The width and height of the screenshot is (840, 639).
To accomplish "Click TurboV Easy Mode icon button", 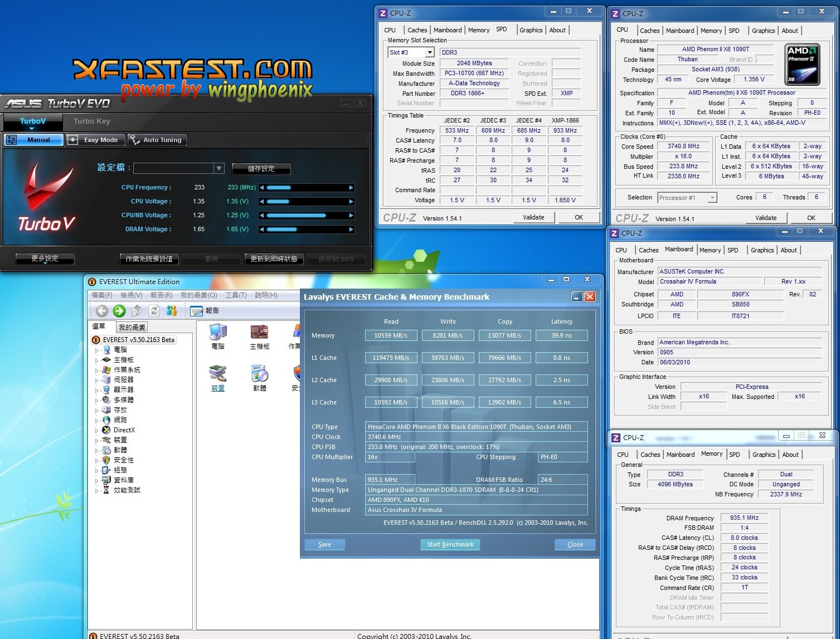I will [x=94, y=140].
